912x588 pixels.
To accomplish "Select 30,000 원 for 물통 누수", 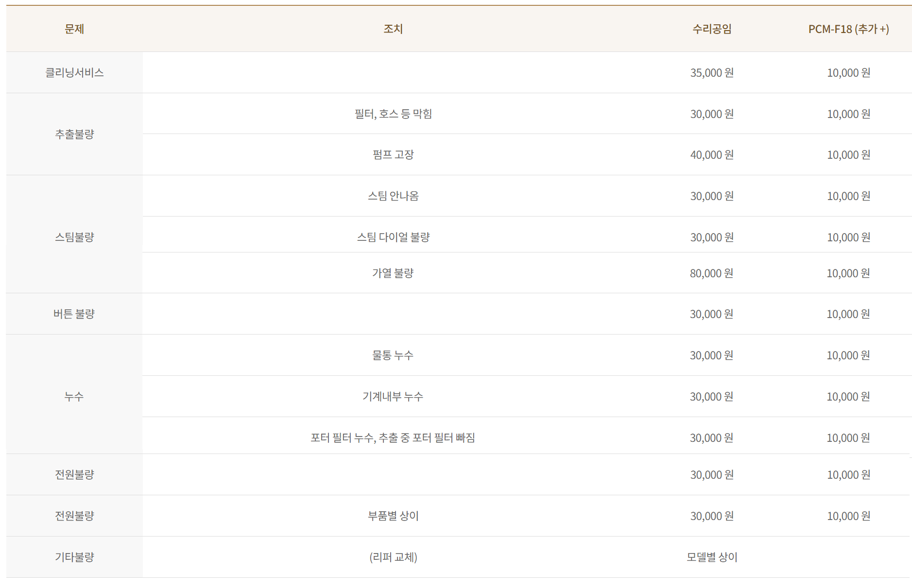I will click(x=712, y=355).
